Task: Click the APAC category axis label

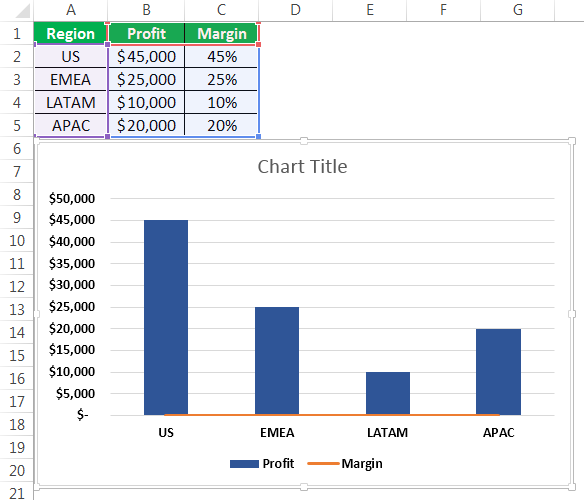Action: pyautogui.click(x=499, y=433)
